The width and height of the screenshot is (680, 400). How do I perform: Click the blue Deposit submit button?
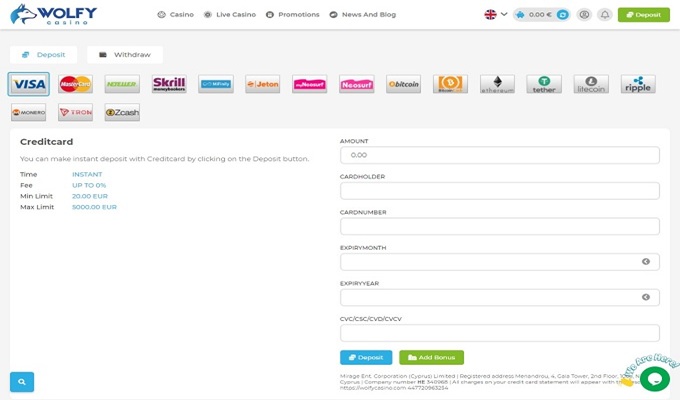(x=366, y=357)
